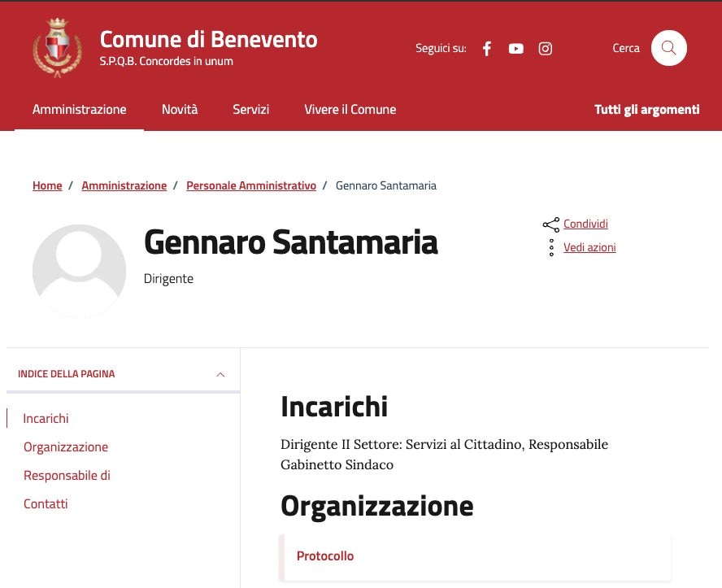Open Vivere il Comune section
This screenshot has width=722, height=588.
click(x=350, y=110)
